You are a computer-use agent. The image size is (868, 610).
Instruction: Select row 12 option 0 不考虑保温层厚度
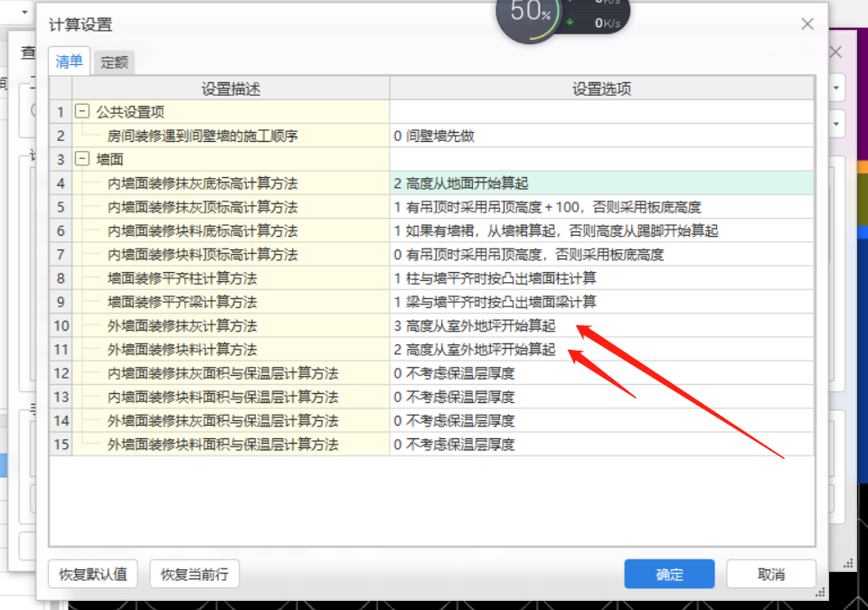coord(602,373)
